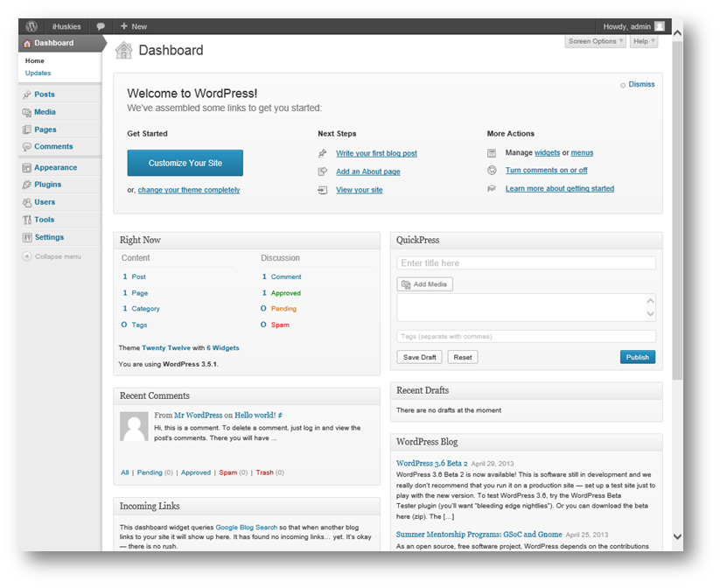This screenshot has height=588, width=720.
Task: Open the Howdy, admin menu
Action: [x=633, y=26]
